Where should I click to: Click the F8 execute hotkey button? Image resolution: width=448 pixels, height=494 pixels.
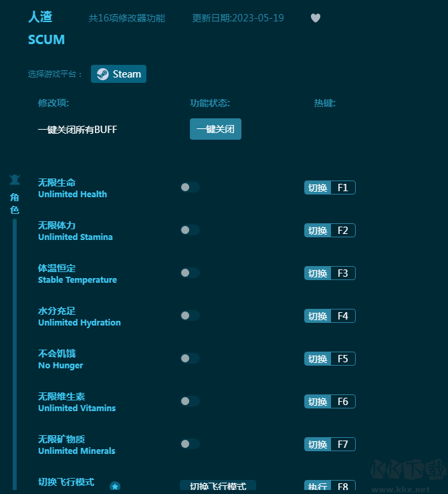[x=330, y=486]
